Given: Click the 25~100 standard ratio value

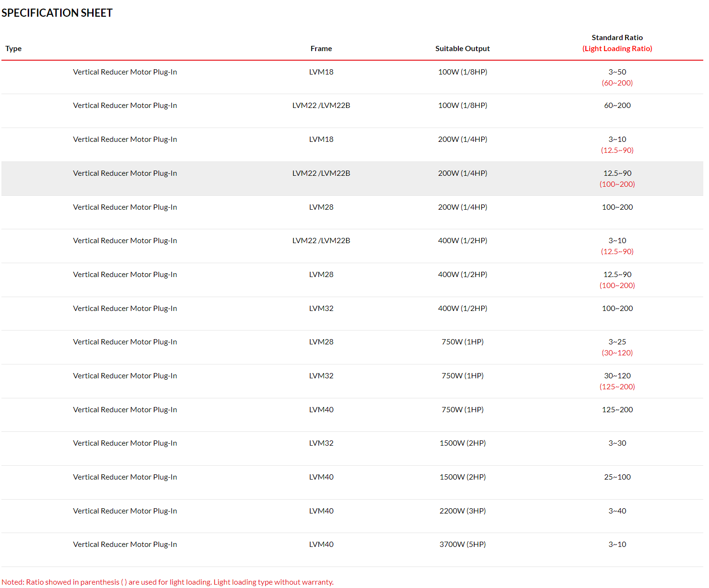Looking at the screenshot, I should pyautogui.click(x=617, y=477).
